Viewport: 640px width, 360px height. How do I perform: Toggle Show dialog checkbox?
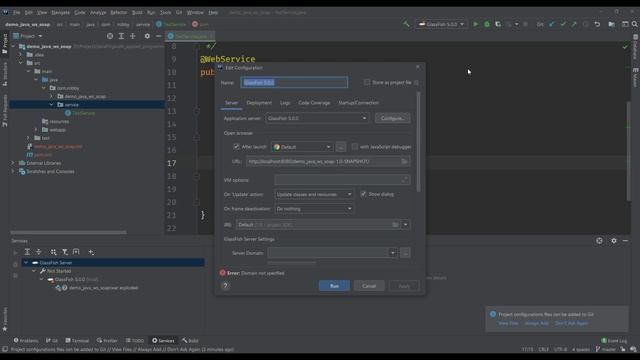point(363,194)
